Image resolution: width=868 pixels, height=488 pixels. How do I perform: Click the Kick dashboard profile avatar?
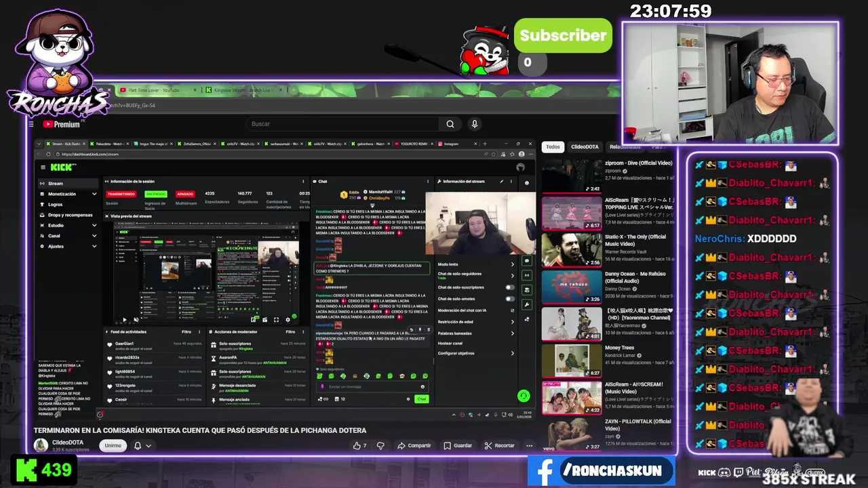[520, 167]
